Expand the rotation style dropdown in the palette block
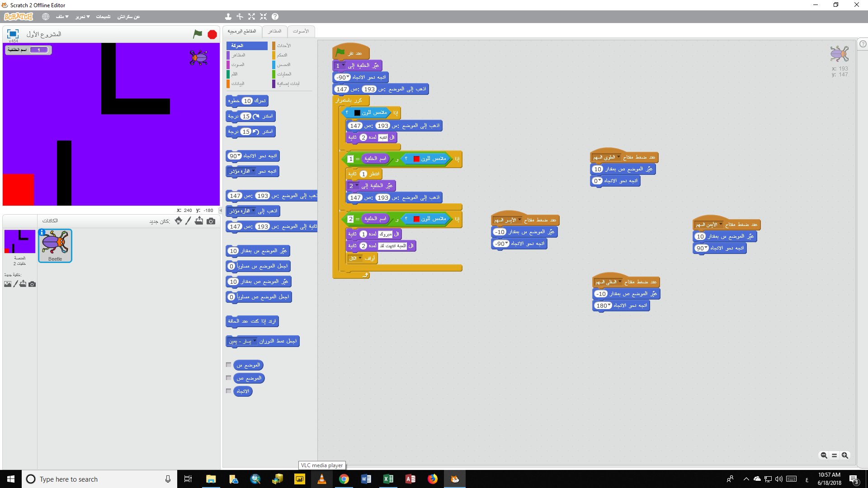This screenshot has width=868, height=488. (255, 341)
